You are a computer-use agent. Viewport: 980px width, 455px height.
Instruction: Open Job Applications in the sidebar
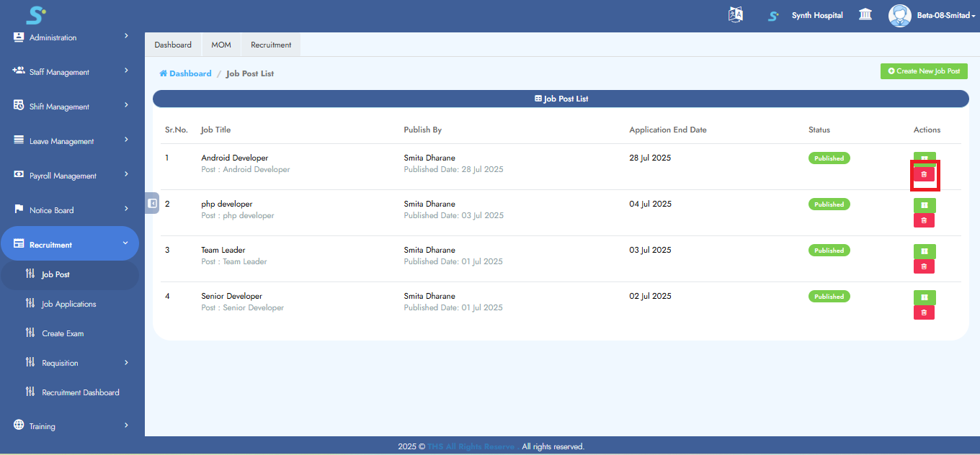pos(68,304)
